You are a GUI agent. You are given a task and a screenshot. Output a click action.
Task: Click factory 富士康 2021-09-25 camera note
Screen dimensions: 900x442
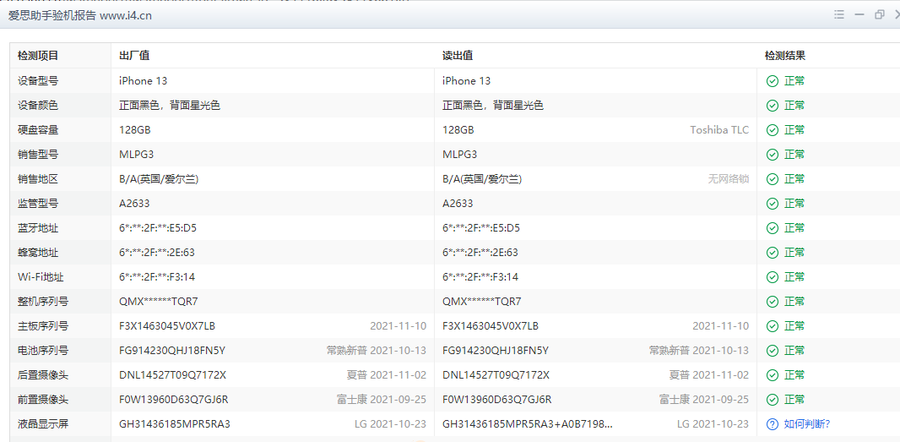tap(382, 400)
